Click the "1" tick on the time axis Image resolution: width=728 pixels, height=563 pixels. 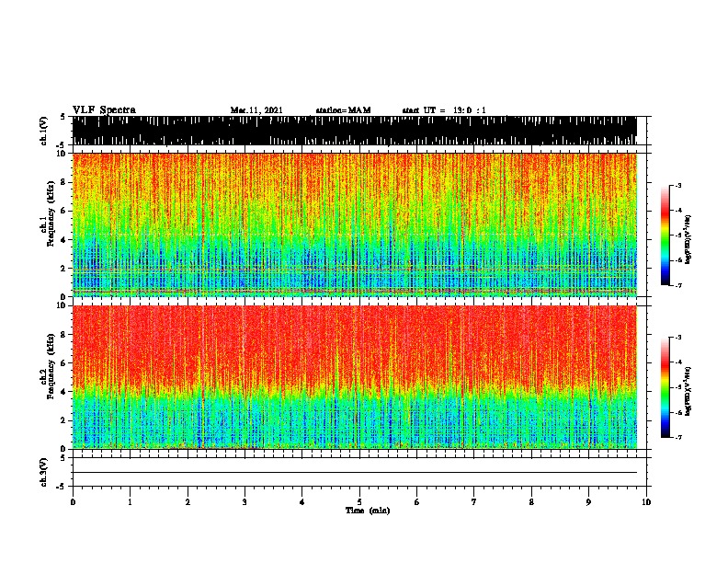click(x=130, y=502)
